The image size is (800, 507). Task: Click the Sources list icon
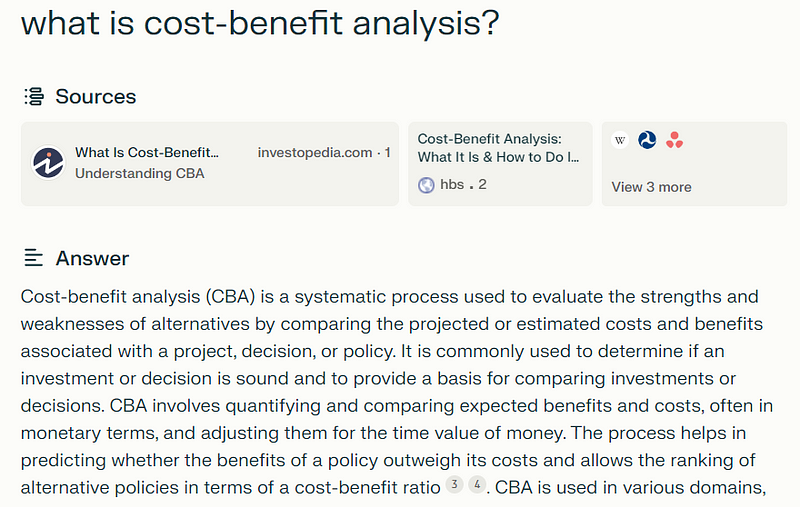(x=34, y=97)
